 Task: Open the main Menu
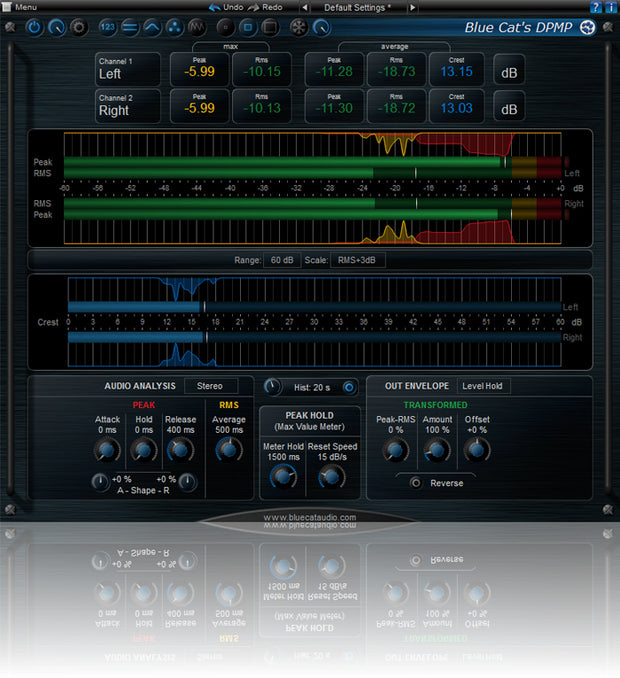20,7
